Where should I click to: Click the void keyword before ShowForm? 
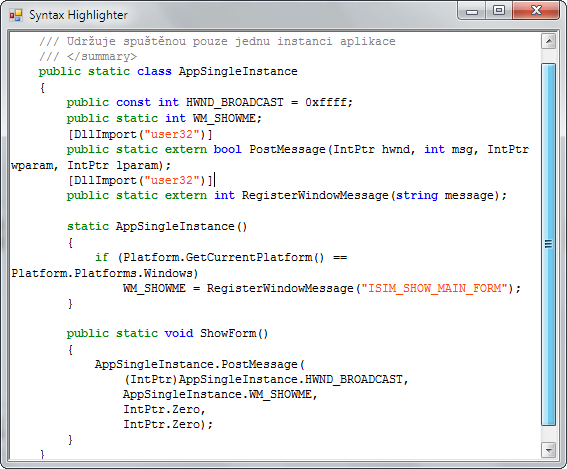point(179,333)
